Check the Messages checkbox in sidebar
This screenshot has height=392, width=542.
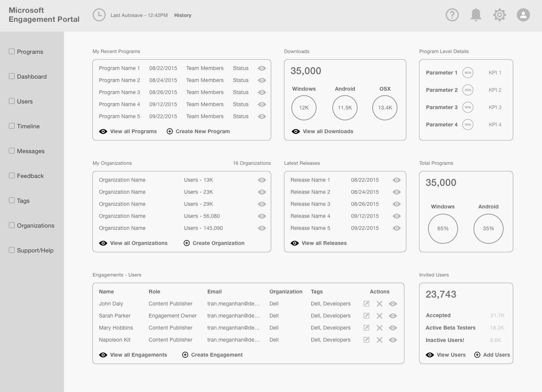12,150
